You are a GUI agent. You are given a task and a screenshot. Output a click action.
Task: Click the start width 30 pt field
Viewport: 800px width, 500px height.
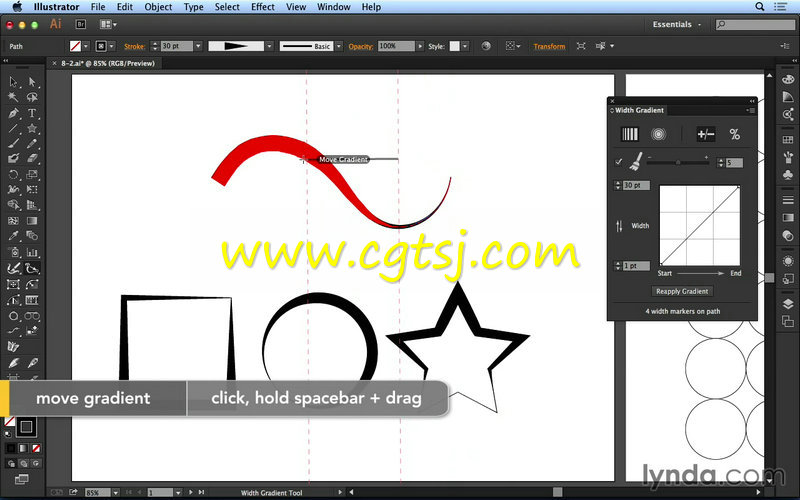(x=636, y=185)
